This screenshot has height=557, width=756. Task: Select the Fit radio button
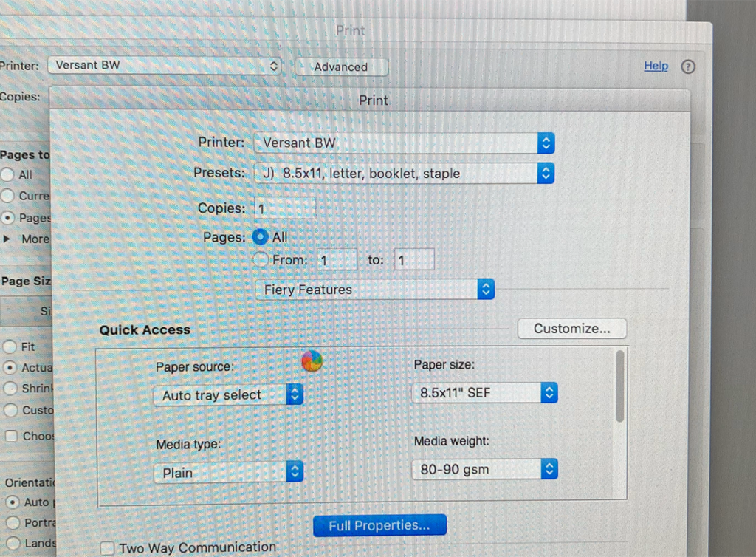pos(10,346)
